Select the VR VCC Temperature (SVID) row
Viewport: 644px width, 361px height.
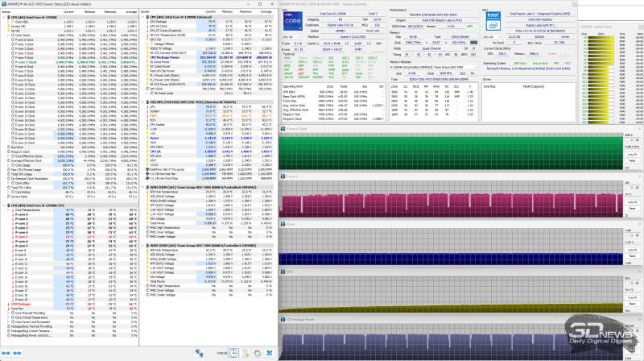(x=208, y=35)
